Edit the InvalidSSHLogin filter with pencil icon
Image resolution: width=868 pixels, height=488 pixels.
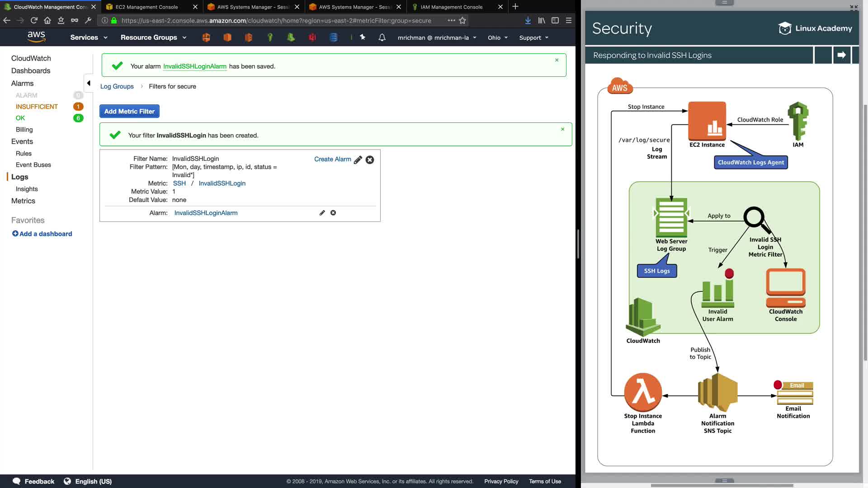(x=358, y=160)
